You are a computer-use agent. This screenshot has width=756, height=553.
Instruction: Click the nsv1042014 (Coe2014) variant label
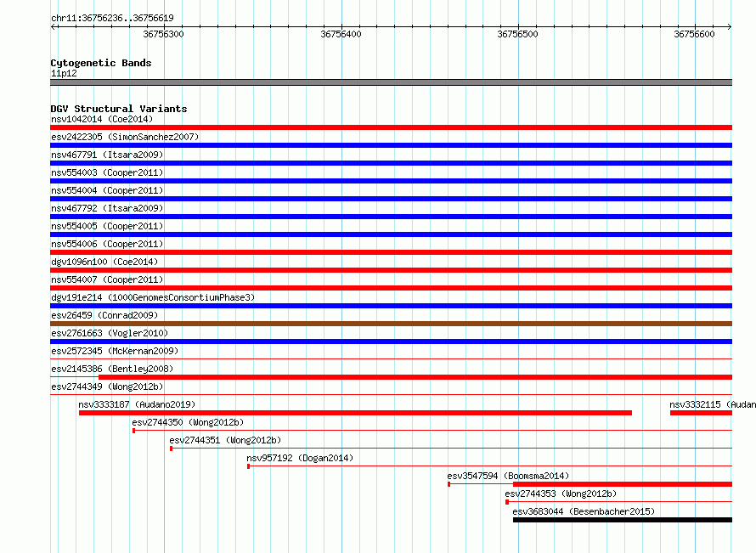pos(102,119)
